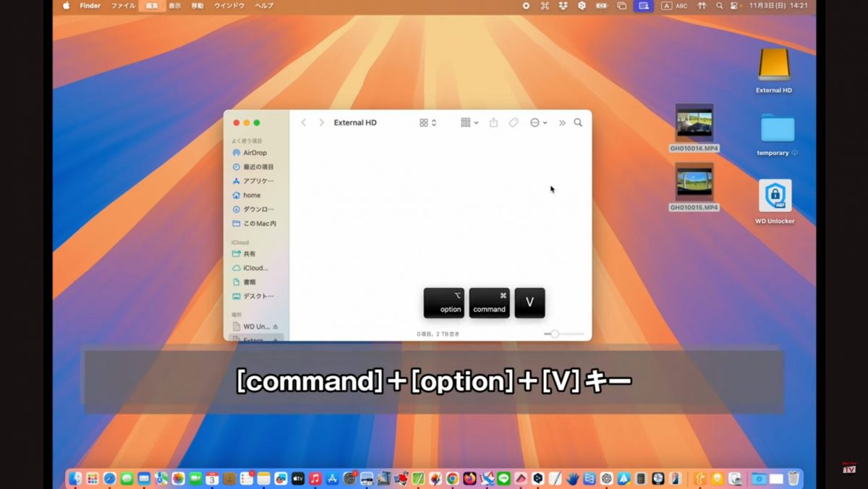
Task: Open Control Center in the menu bar
Action: tap(735, 6)
